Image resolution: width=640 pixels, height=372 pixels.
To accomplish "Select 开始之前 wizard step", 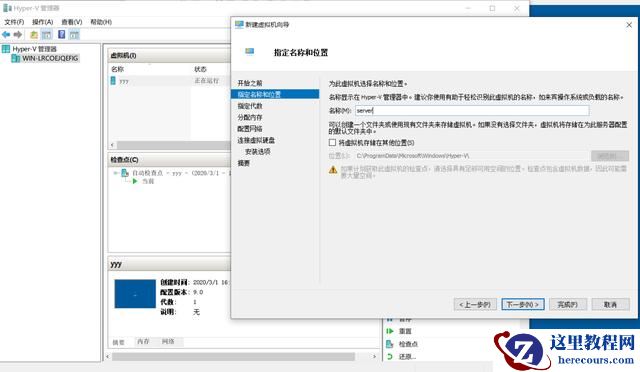I will coord(250,83).
